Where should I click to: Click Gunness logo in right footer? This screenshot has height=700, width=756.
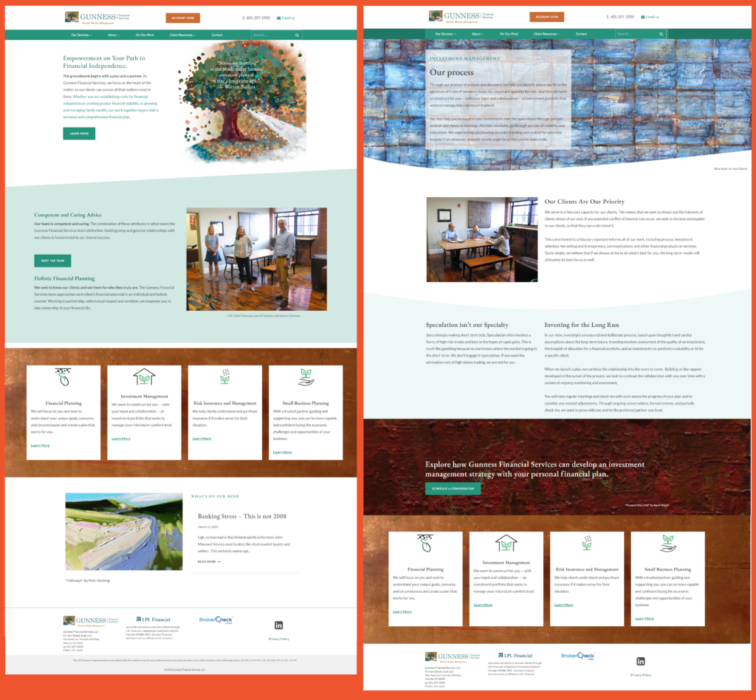pos(453,656)
